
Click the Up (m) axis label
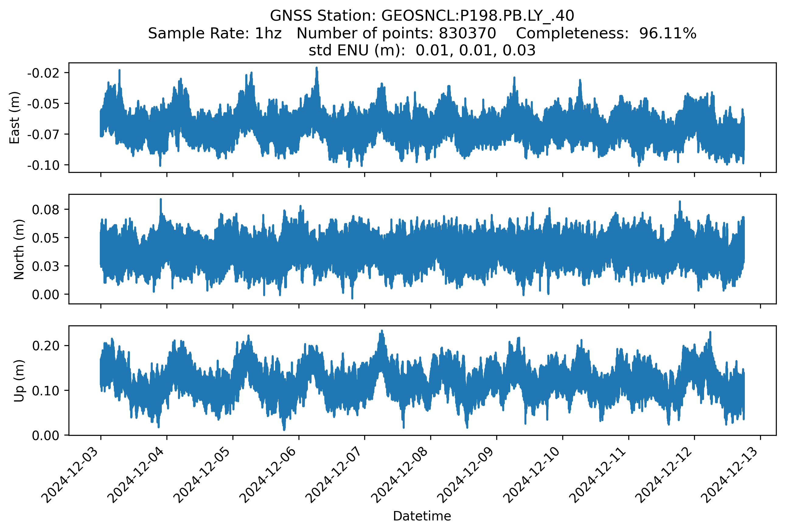pos(19,381)
